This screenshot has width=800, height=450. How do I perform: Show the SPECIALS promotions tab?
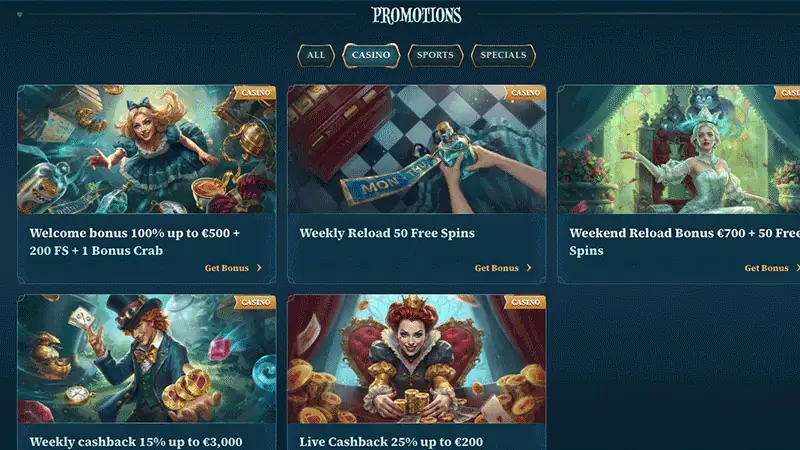[x=503, y=55]
